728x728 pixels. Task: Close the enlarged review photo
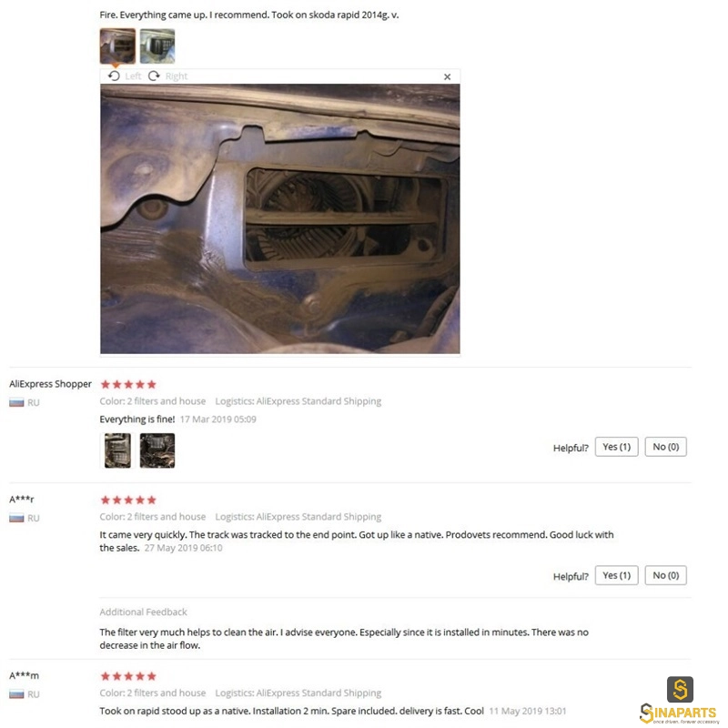447,76
